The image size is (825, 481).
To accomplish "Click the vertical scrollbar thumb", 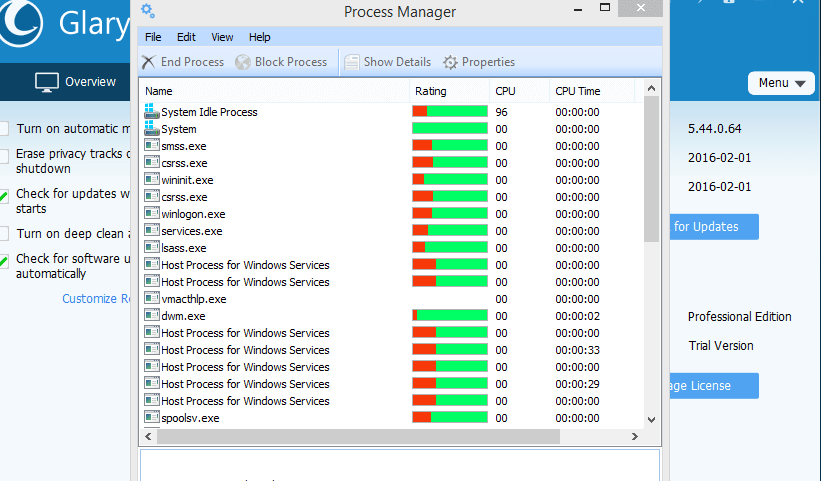I will [651, 169].
